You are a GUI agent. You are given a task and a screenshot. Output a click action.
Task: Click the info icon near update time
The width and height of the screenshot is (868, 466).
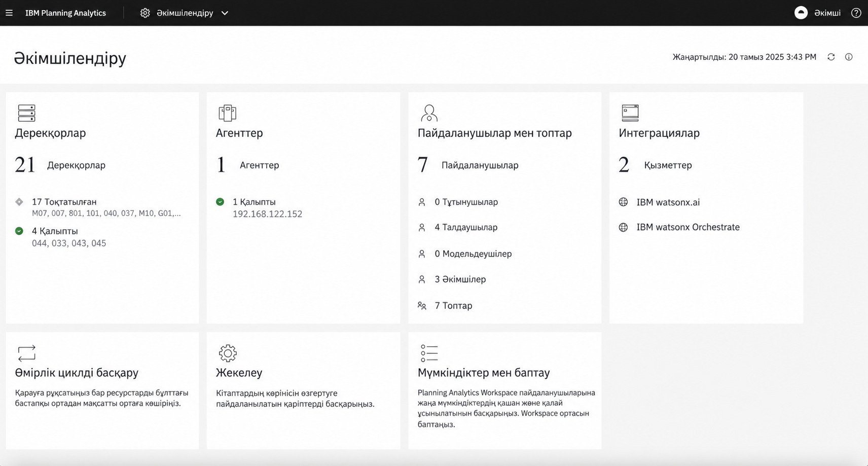click(849, 57)
